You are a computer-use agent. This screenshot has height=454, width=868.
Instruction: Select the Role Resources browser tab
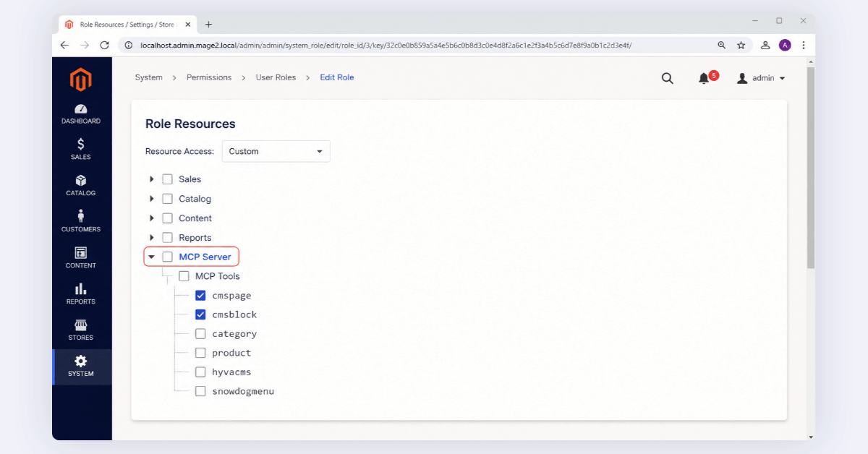pyautogui.click(x=127, y=24)
